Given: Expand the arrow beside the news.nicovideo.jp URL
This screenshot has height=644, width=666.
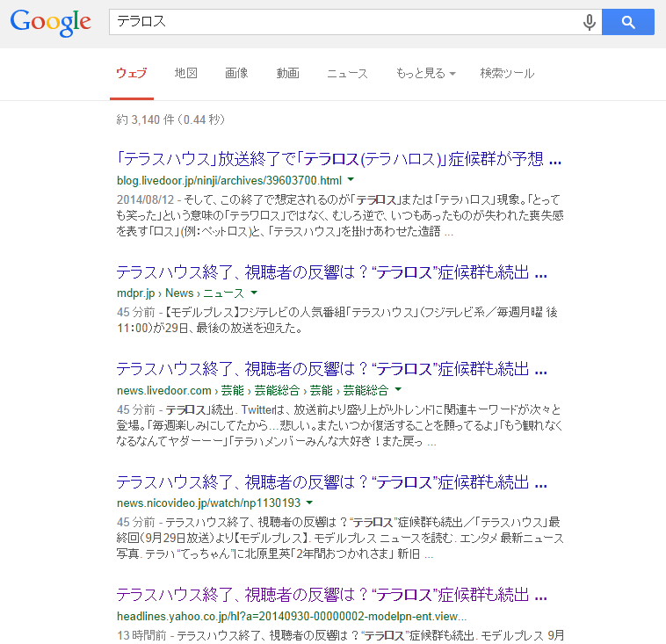Looking at the screenshot, I should pyautogui.click(x=309, y=503).
